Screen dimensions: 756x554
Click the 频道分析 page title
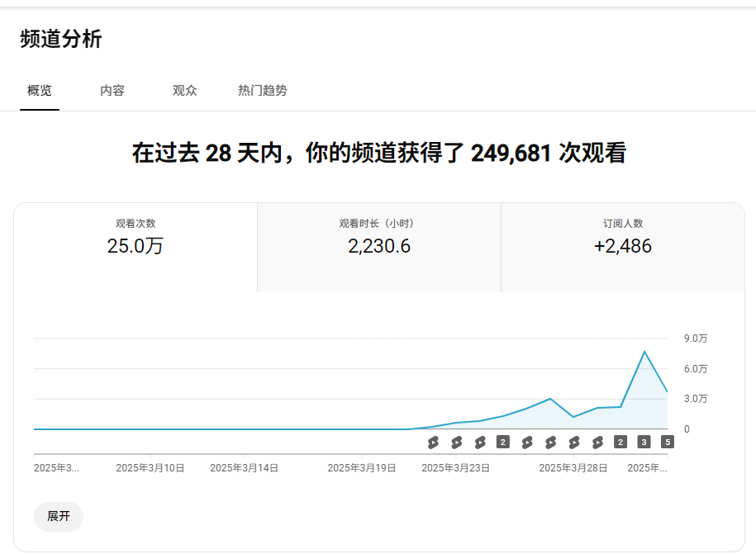tap(61, 39)
